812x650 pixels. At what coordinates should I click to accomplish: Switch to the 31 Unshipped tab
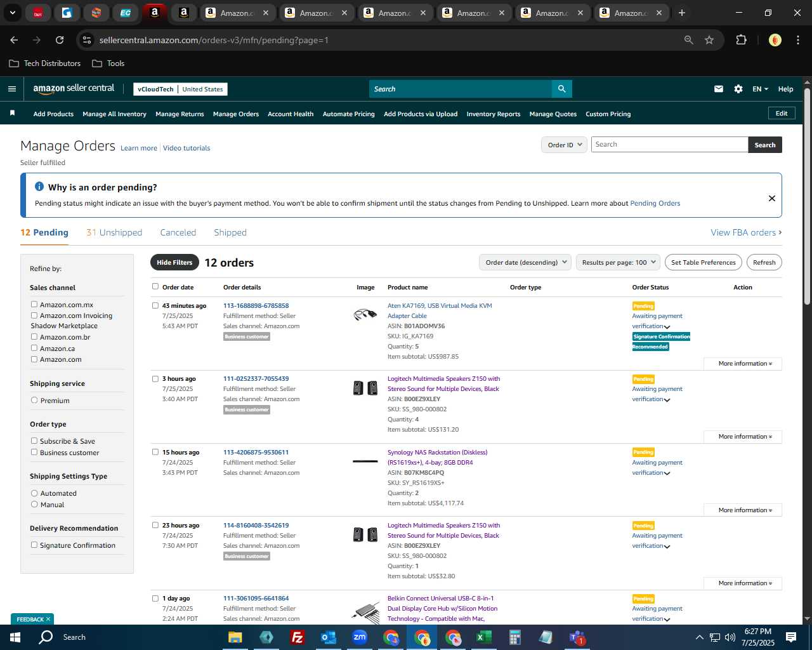point(114,232)
